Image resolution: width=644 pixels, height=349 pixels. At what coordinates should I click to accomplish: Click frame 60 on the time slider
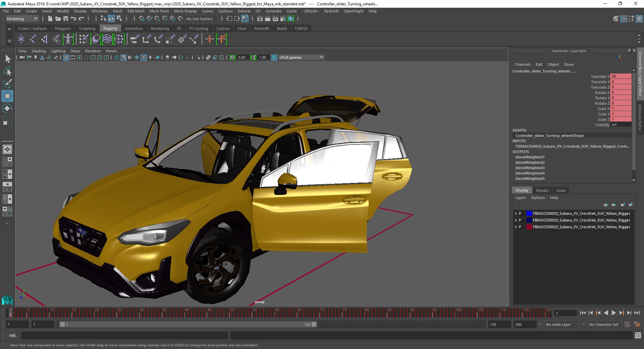(276, 313)
